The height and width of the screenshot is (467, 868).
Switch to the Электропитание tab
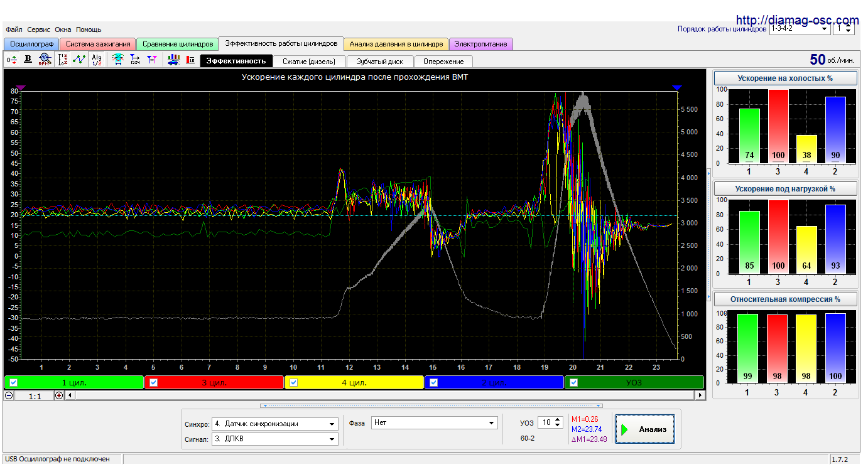coord(481,44)
